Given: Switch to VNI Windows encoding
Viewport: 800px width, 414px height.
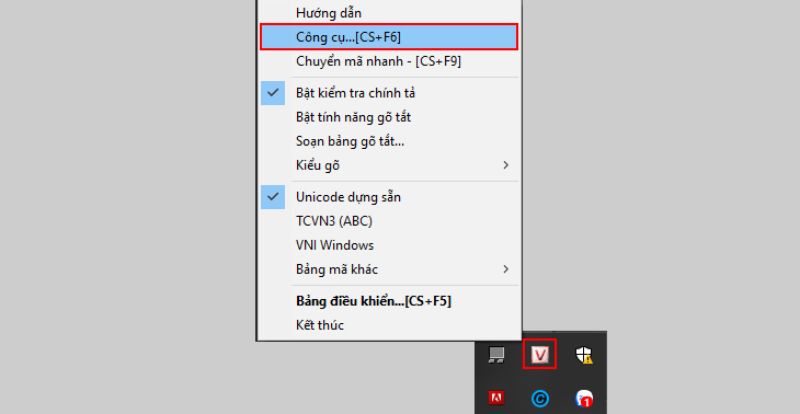Looking at the screenshot, I should coord(389,245).
